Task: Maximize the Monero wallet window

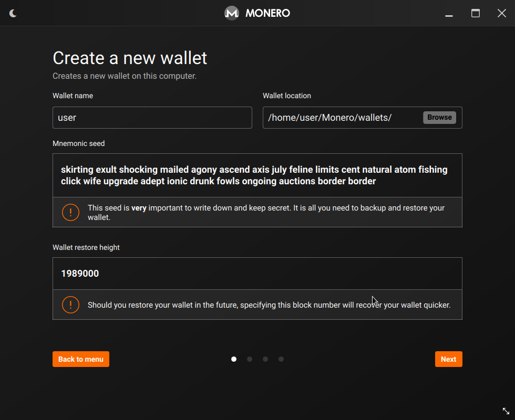Action: 476,13
